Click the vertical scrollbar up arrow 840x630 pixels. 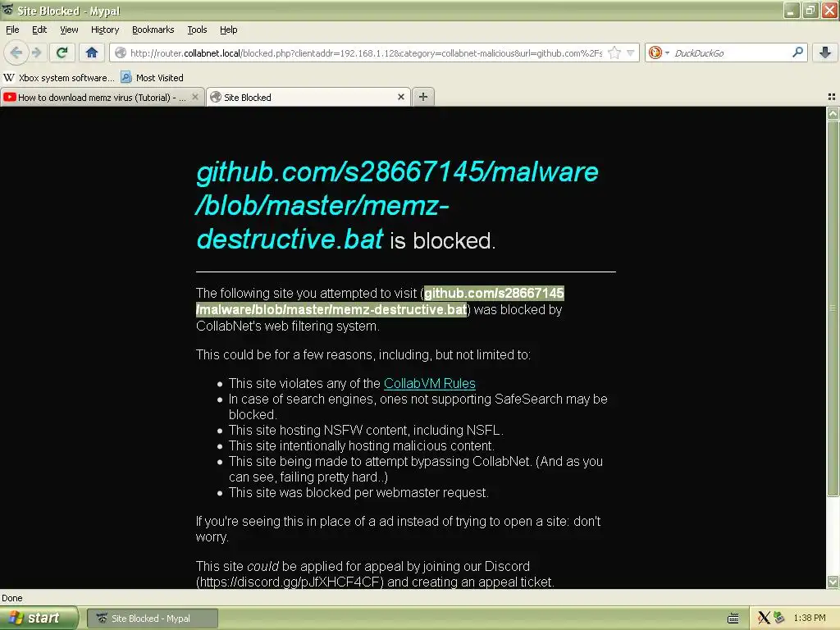pos(833,113)
